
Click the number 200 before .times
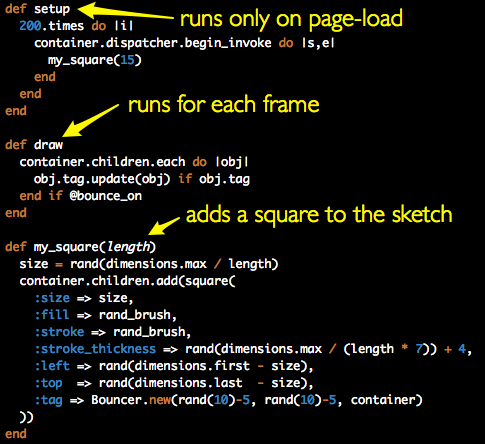point(30,26)
